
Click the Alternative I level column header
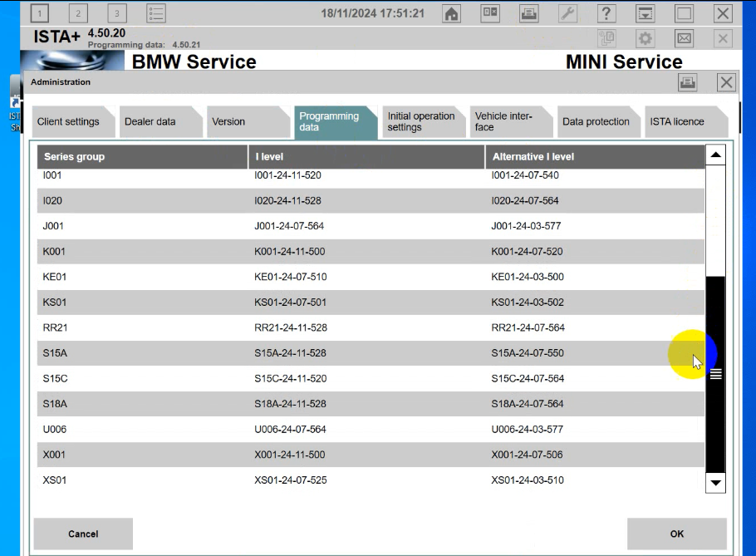[x=595, y=157]
